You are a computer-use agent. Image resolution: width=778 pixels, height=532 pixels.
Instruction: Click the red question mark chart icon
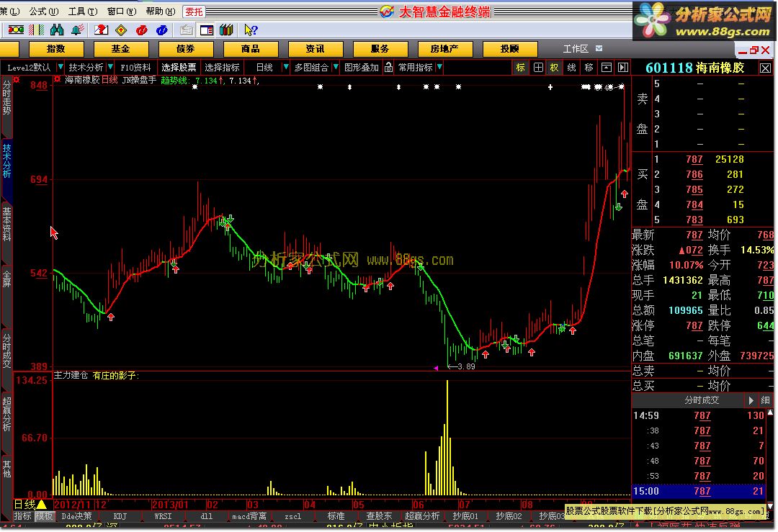(x=102, y=30)
